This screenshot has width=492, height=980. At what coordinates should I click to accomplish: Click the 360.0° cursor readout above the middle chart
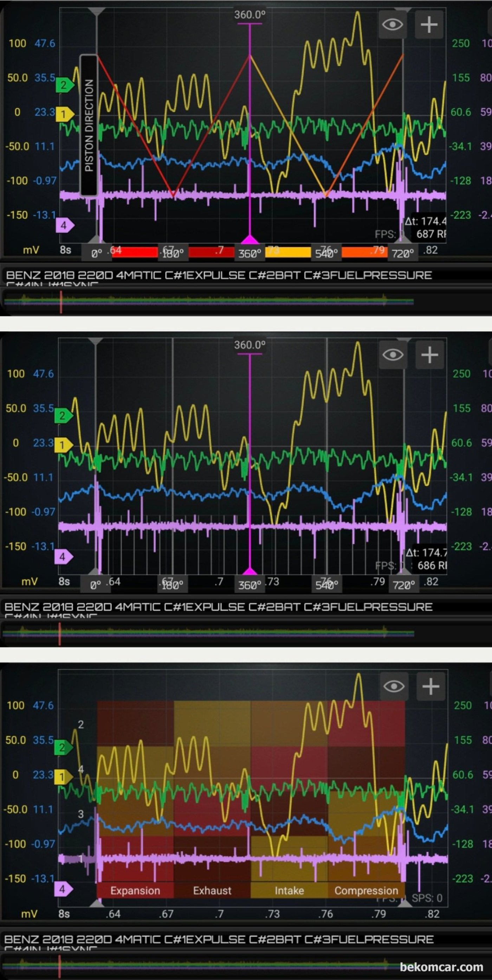point(250,345)
